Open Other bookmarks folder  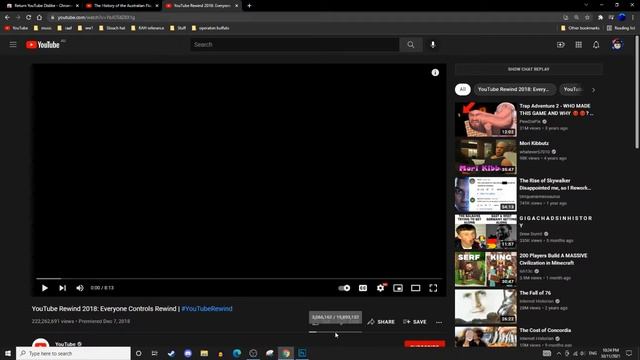click(x=580, y=28)
